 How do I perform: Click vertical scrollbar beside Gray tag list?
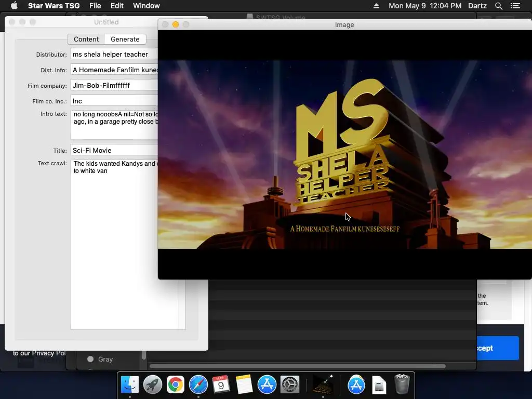tap(144, 355)
